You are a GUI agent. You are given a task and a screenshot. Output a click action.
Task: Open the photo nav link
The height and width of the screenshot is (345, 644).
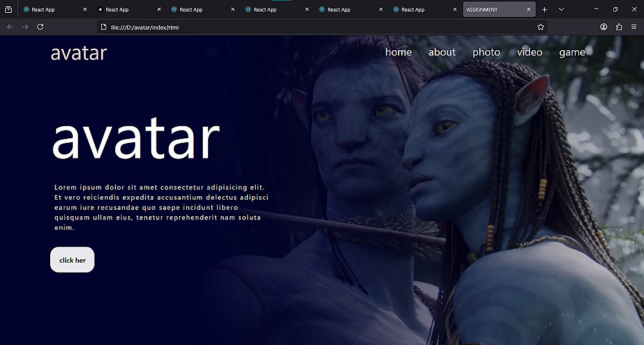tap(486, 53)
